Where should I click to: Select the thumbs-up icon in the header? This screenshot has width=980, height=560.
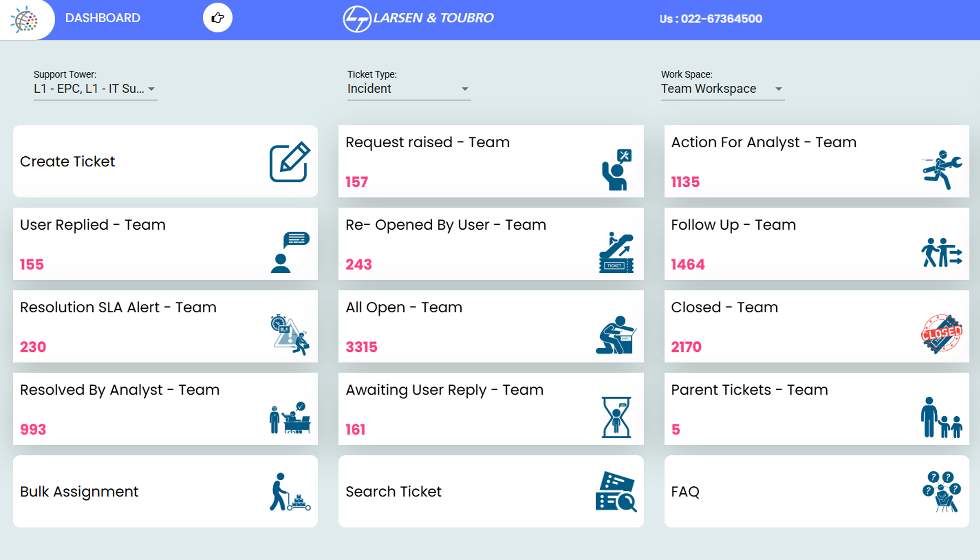click(x=217, y=17)
